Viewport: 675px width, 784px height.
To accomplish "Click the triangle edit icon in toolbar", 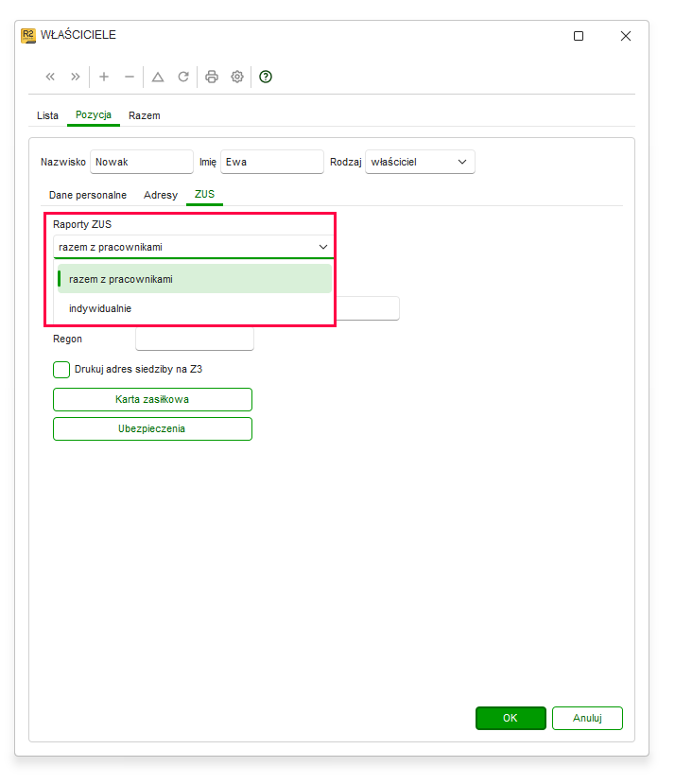I will (x=158, y=77).
